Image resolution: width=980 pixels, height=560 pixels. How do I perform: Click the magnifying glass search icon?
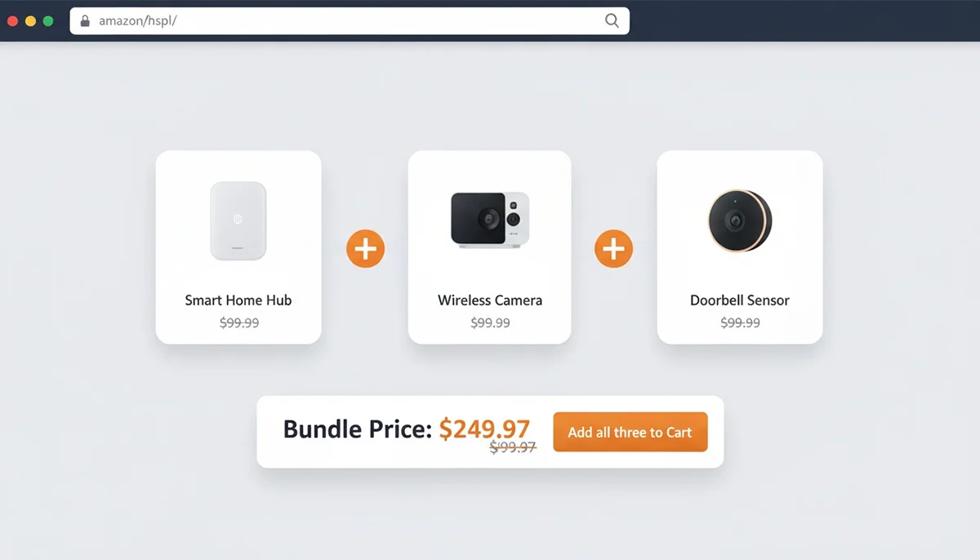coord(612,21)
